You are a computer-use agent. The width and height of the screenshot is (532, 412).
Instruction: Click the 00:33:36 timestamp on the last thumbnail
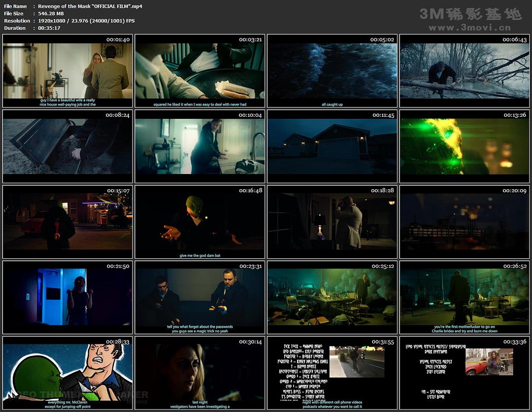coord(515,342)
